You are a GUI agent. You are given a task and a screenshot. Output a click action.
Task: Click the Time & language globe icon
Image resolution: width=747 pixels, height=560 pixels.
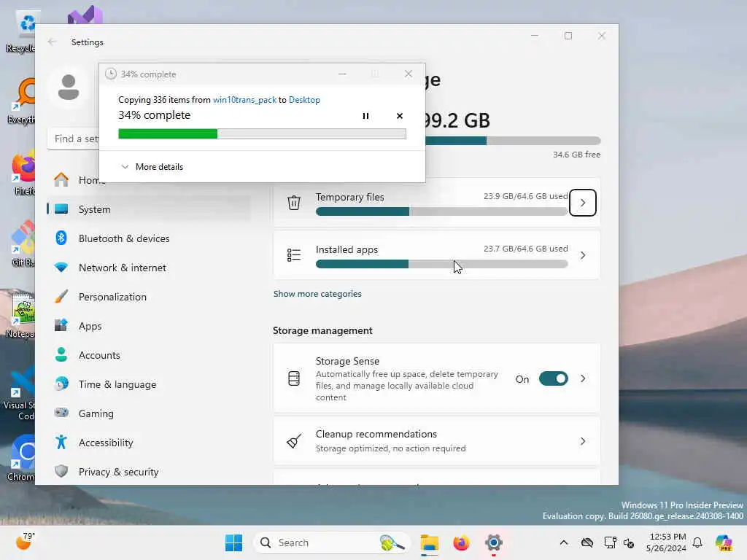click(61, 384)
